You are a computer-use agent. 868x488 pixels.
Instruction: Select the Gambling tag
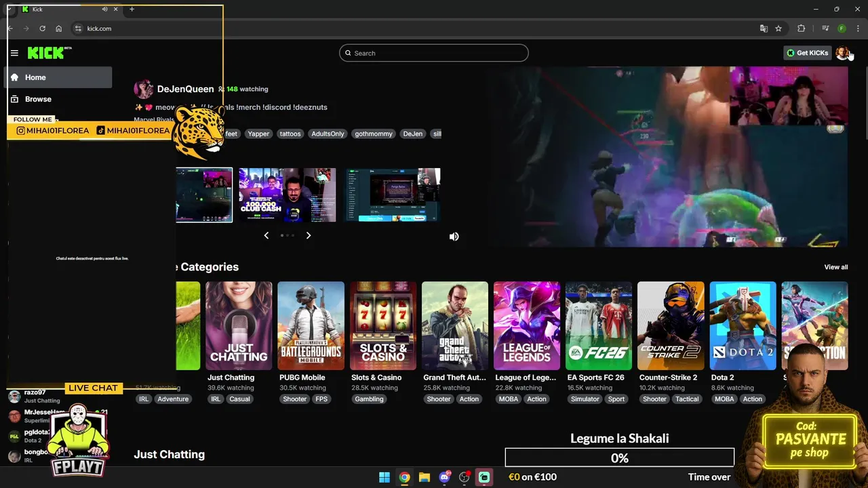tap(369, 399)
